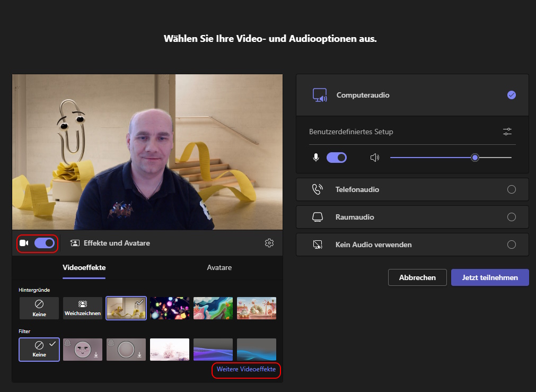
Task: Apply the purple wave filter
Action: point(213,350)
